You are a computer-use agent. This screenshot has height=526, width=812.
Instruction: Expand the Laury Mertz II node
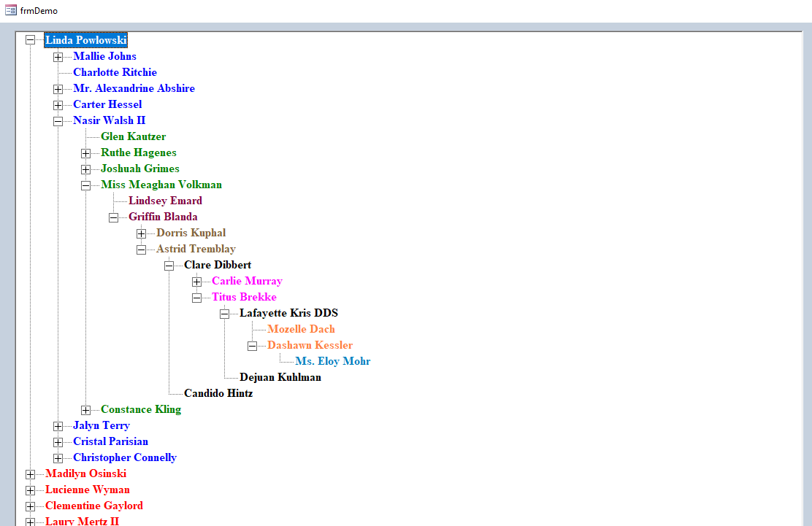point(30,522)
